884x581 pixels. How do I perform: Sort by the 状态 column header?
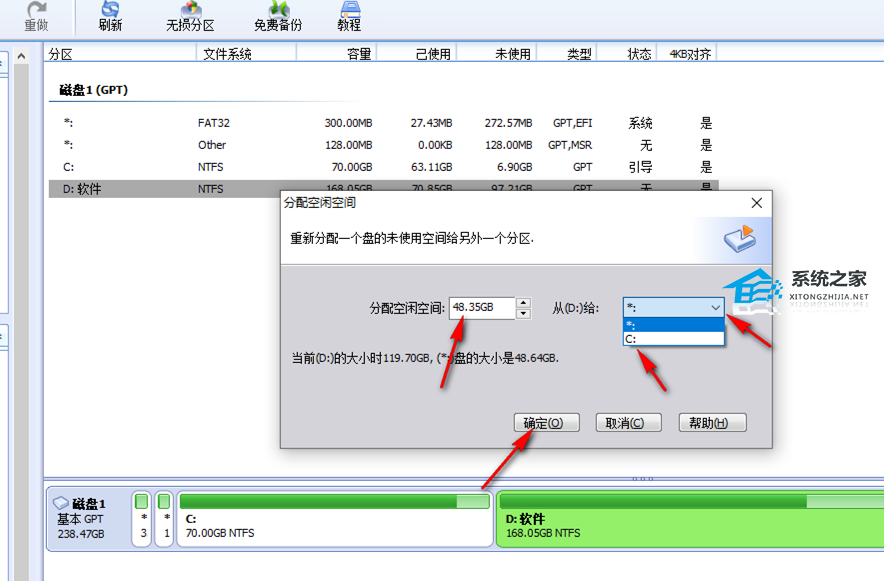(x=626, y=54)
